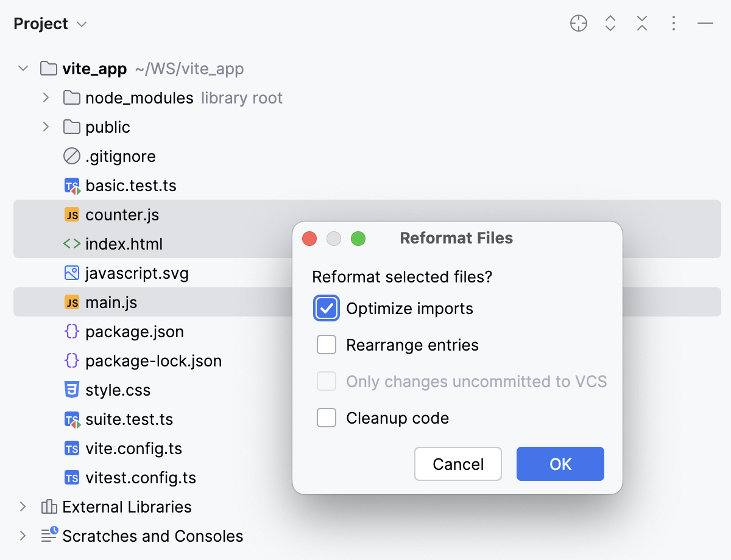Click the JSON braces icon beside package.json
The width and height of the screenshot is (731, 560).
(72, 332)
